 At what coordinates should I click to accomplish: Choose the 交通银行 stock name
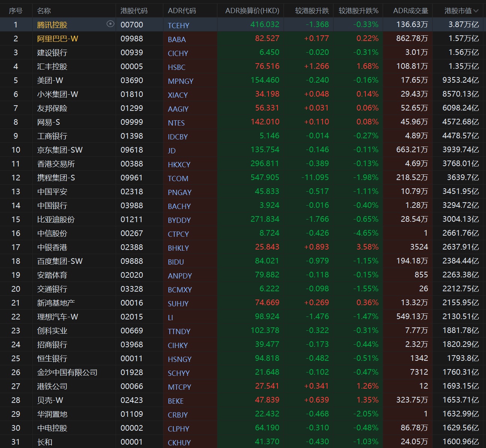[x=52, y=289]
